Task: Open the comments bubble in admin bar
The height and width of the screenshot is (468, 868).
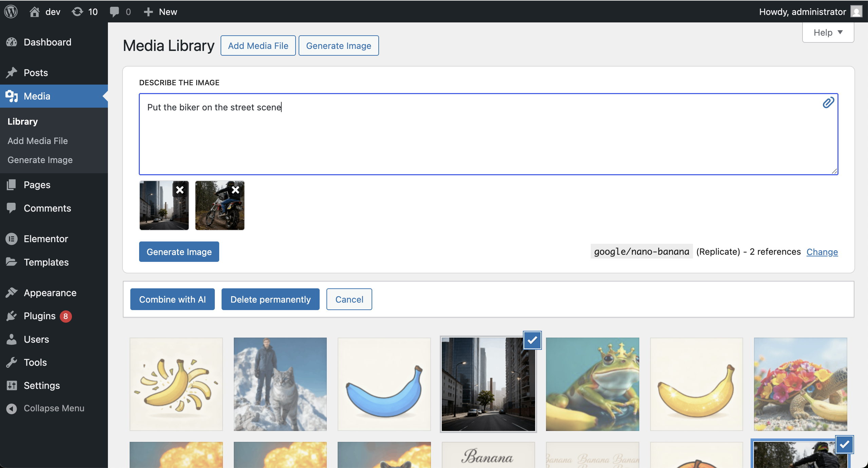Action: point(114,12)
